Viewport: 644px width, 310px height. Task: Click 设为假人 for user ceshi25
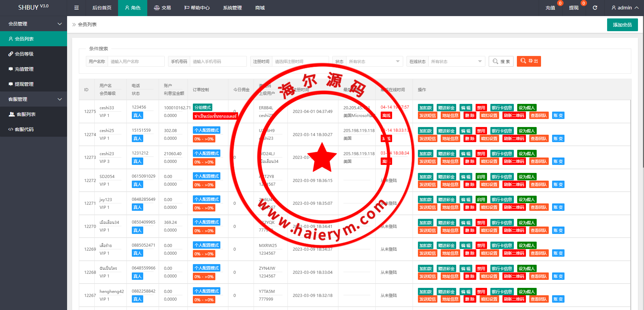[527, 131]
